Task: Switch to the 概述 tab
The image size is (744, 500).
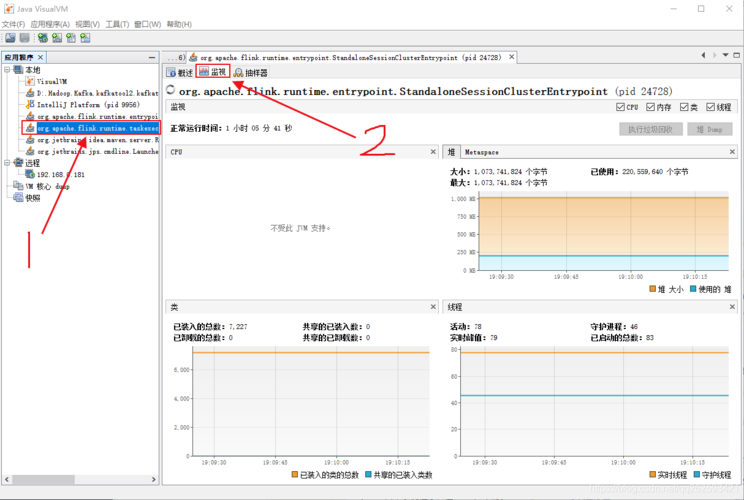Action: pyautogui.click(x=180, y=73)
